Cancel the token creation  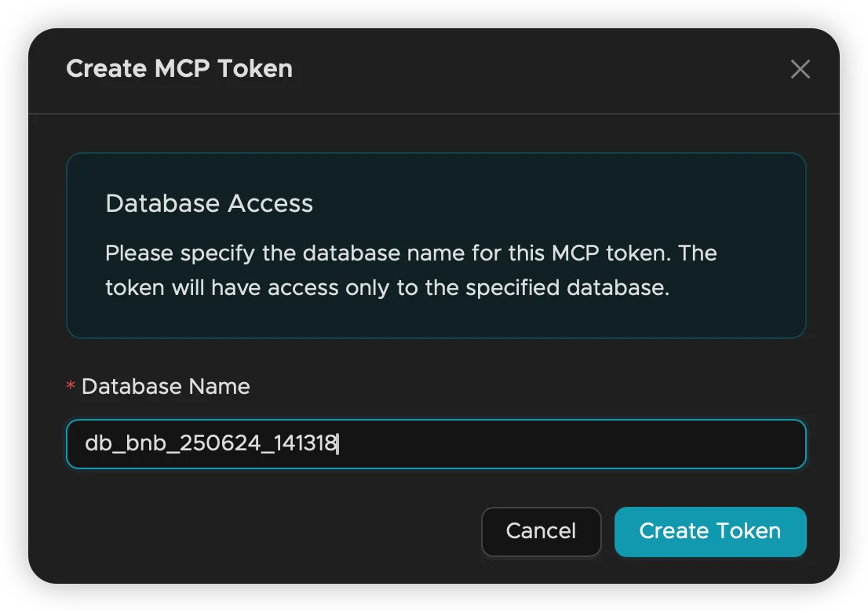pos(541,531)
